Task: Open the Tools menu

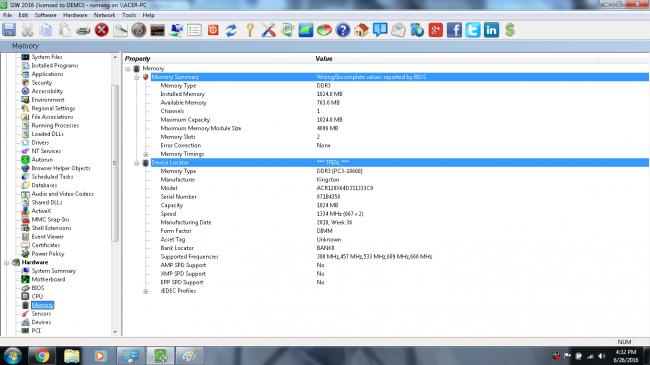Action: coord(129,15)
